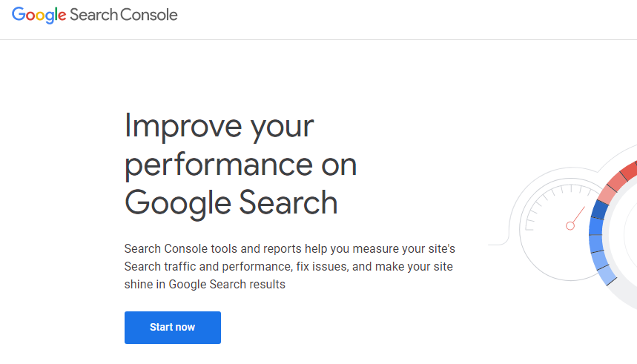Click the "performance on" headline line

pos(240,164)
